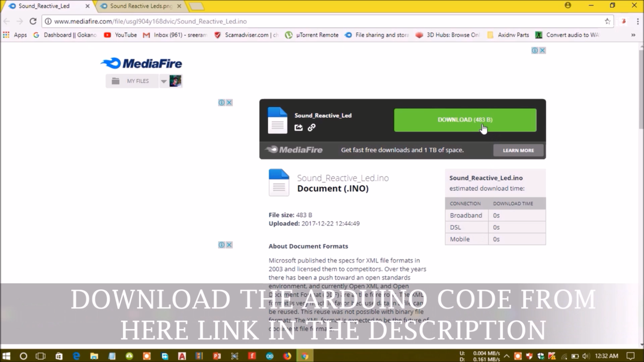
Task: Click the large .INO document file icon
Action: 279,182
